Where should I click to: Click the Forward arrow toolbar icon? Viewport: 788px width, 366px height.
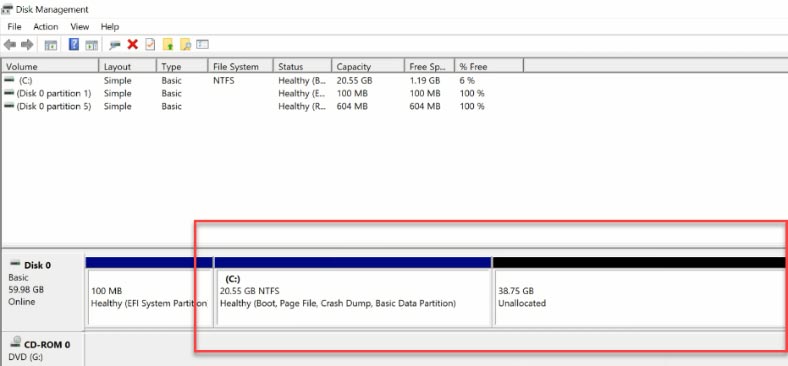(x=27, y=45)
